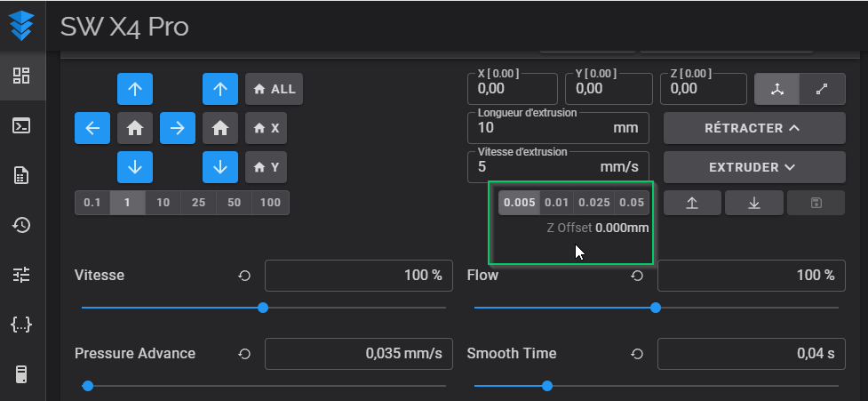Click the Vitesse slider handle
The width and height of the screenshot is (868, 401).
coord(263,308)
